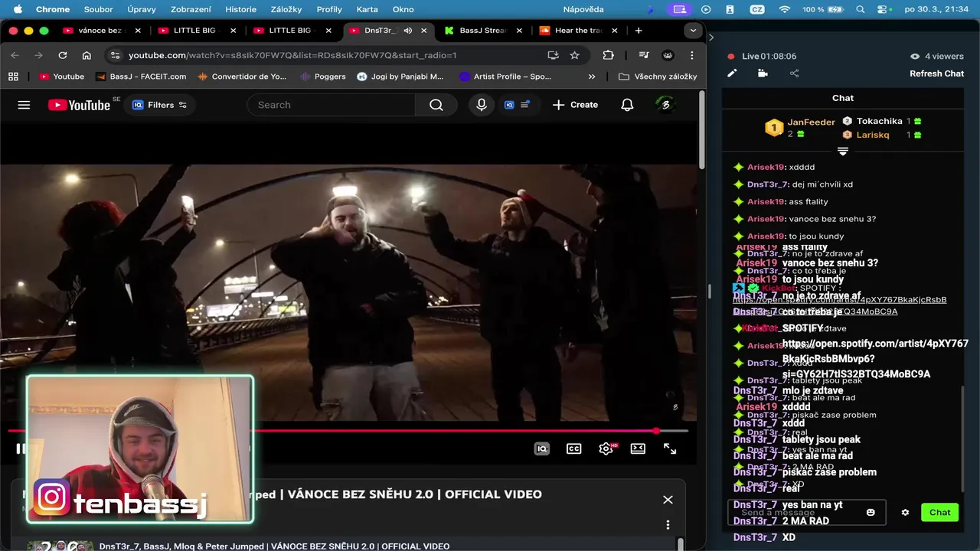Collapse the chat side panel arrow

[x=711, y=37]
